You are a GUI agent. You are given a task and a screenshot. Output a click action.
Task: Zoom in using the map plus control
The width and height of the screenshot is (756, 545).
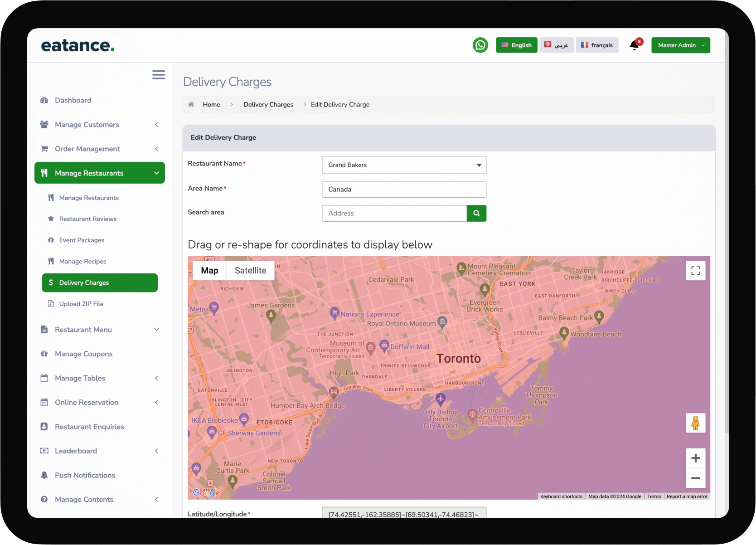[x=695, y=458]
